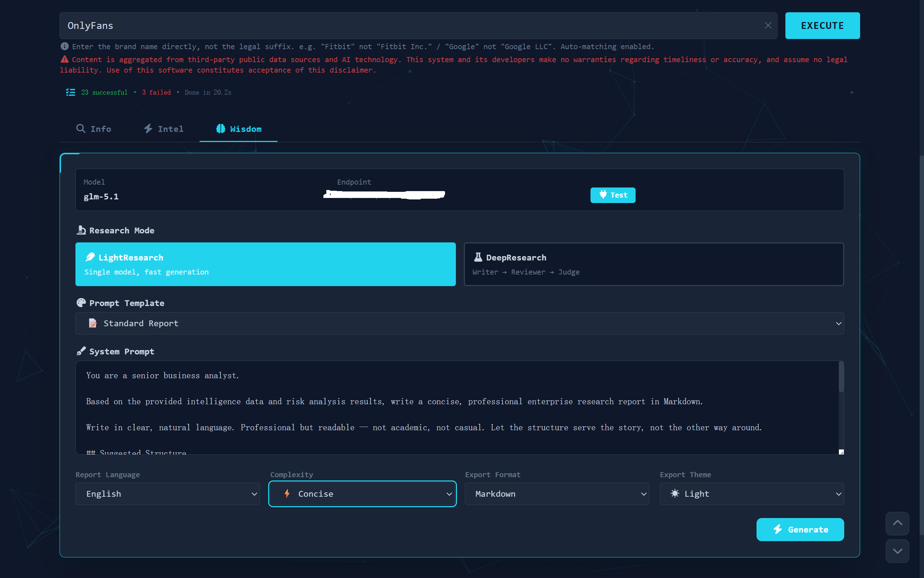Click the pen icon by System Prompt
Viewport: 924px width, 578px height.
(81, 351)
